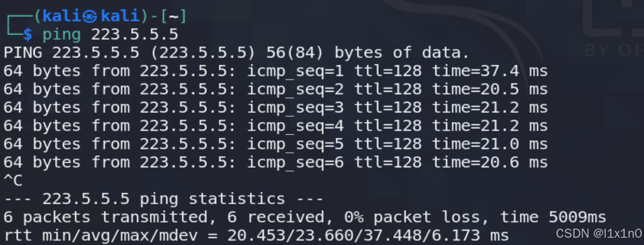Click the dollar sign prompt symbol
Screen dimensions: 644x245
click(x=27, y=34)
